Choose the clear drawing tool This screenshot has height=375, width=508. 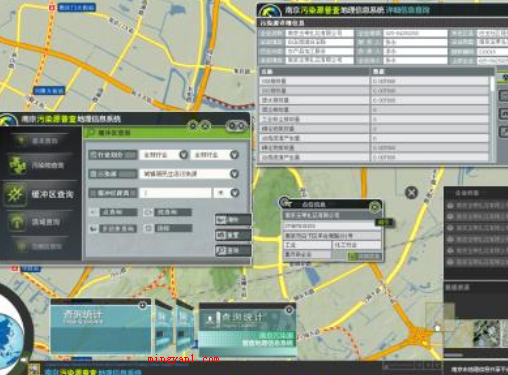coord(168,228)
